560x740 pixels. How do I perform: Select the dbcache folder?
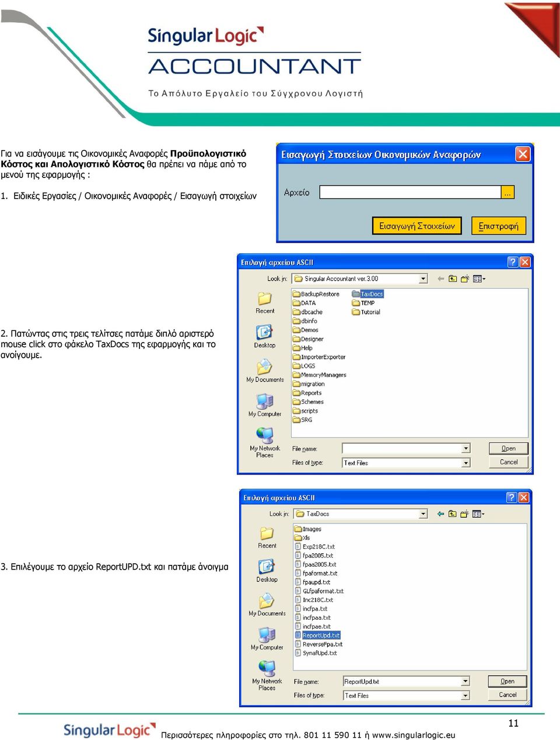coord(307,312)
